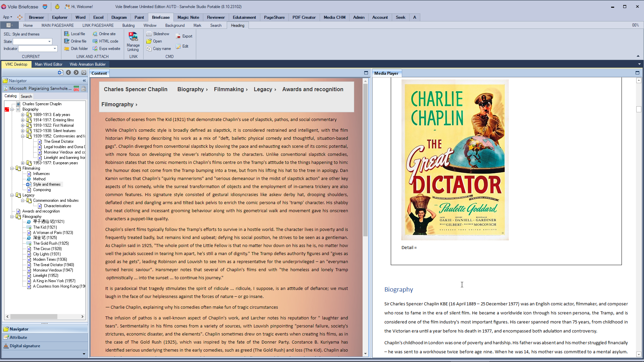Click the orange move arrows icon
This screenshot has width=644, height=362.
pos(20,17)
